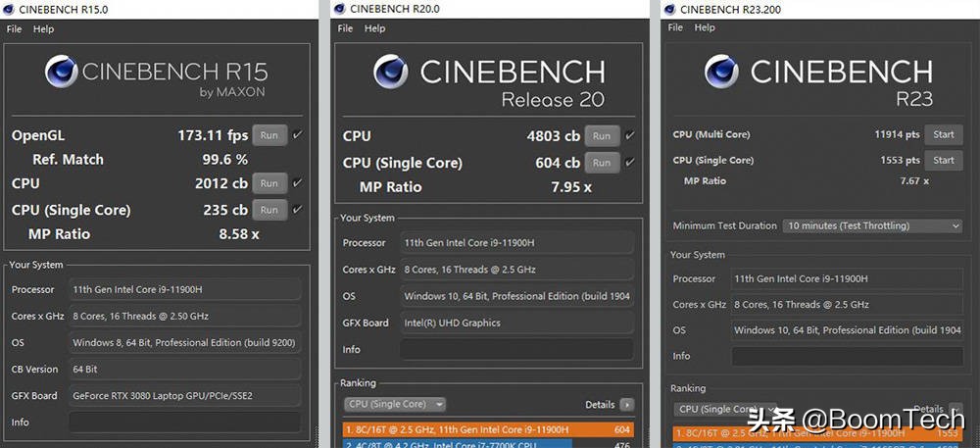Open the Minimum Test Duration dropdown
The image size is (980, 448).
[x=872, y=225]
